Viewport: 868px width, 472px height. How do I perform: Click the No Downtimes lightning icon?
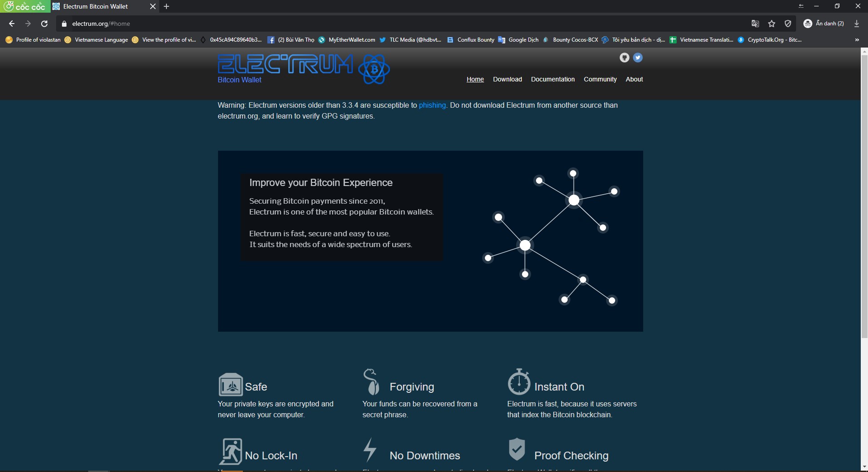370,450
